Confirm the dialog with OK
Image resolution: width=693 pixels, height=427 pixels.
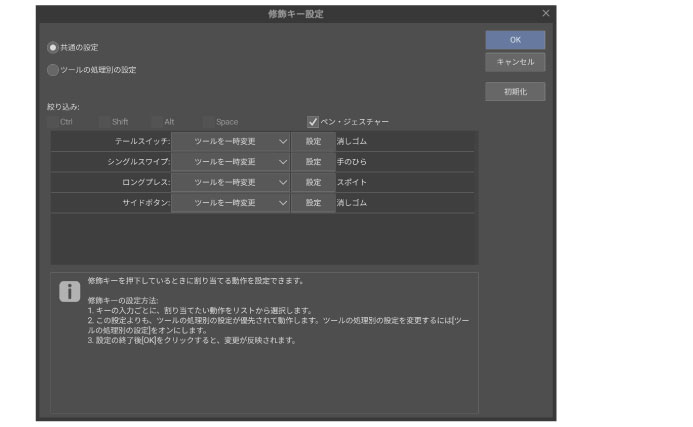(x=515, y=40)
